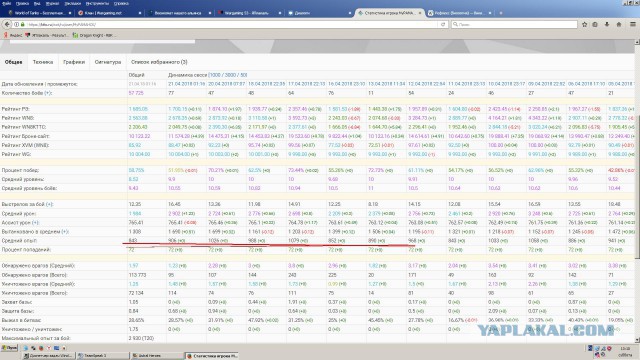Screen dimensions: 640x360
Task: Open the Журнал menu
Action: (52, 3)
